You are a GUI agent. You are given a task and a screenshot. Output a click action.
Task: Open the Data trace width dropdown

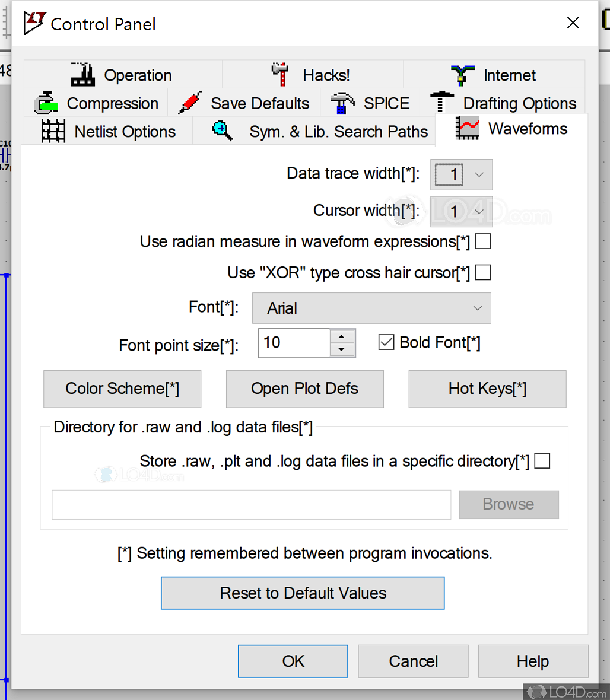coord(478,174)
